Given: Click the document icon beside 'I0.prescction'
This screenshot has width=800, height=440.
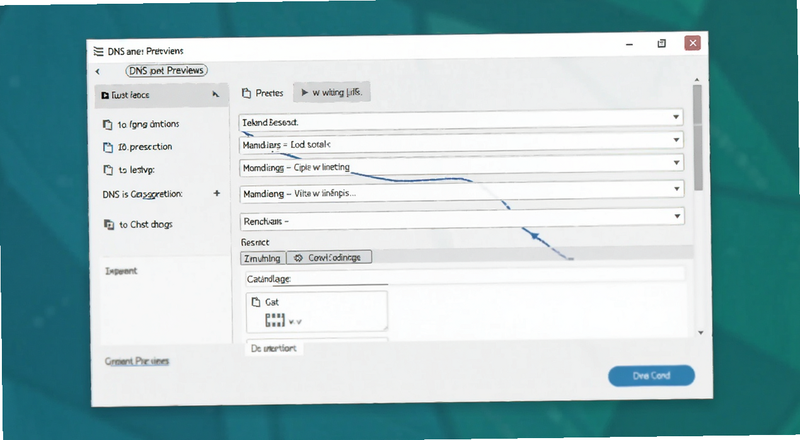Looking at the screenshot, I should click(108, 148).
